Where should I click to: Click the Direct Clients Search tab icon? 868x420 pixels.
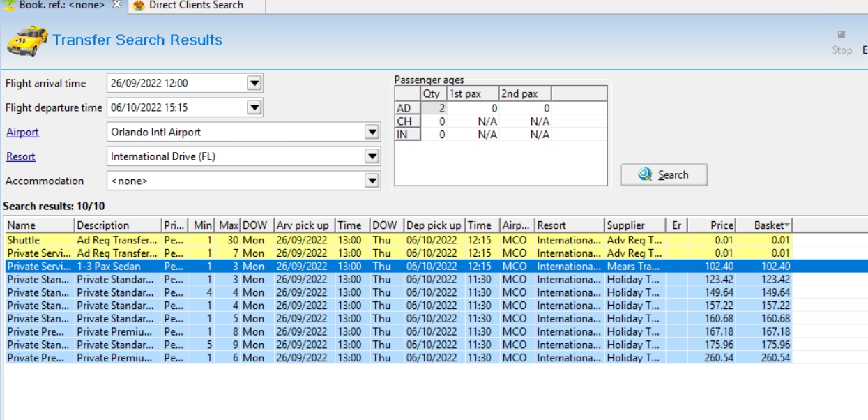pyautogui.click(x=139, y=6)
